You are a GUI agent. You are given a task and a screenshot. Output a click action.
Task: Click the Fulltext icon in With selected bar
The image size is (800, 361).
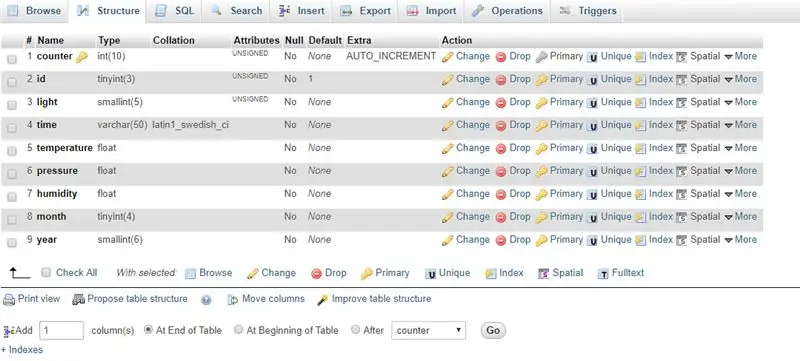coord(604,274)
